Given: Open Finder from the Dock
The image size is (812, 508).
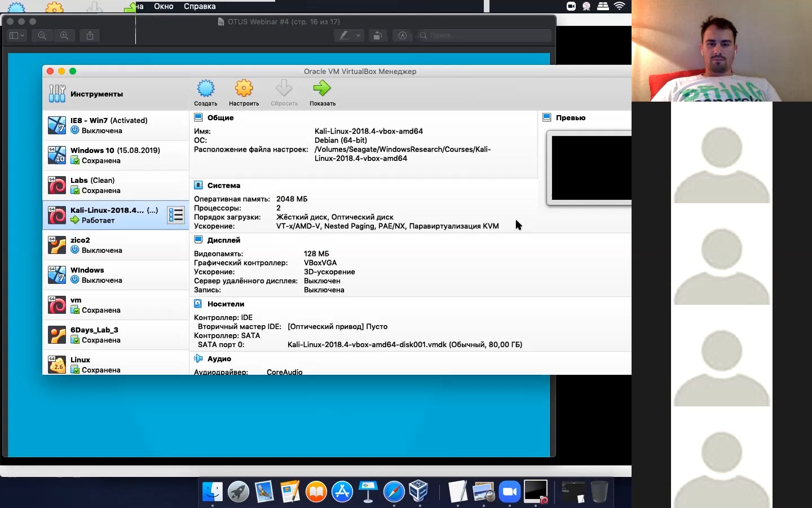Looking at the screenshot, I should [213, 492].
